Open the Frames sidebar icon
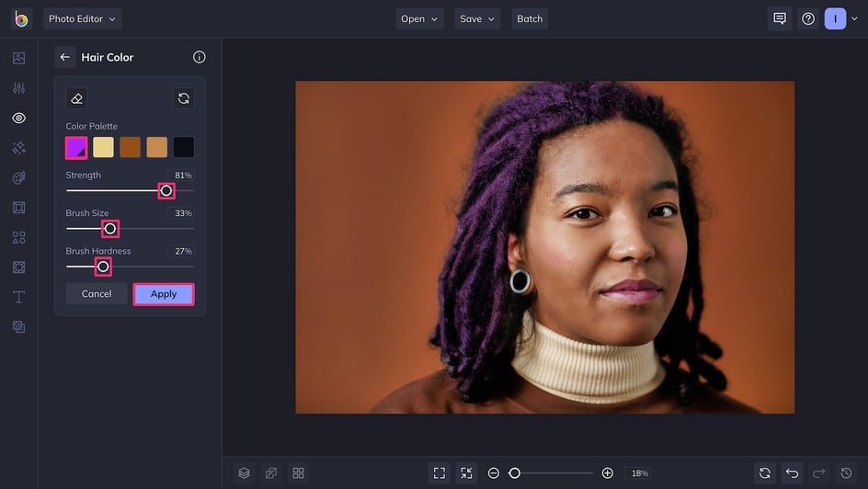 pos(18,208)
